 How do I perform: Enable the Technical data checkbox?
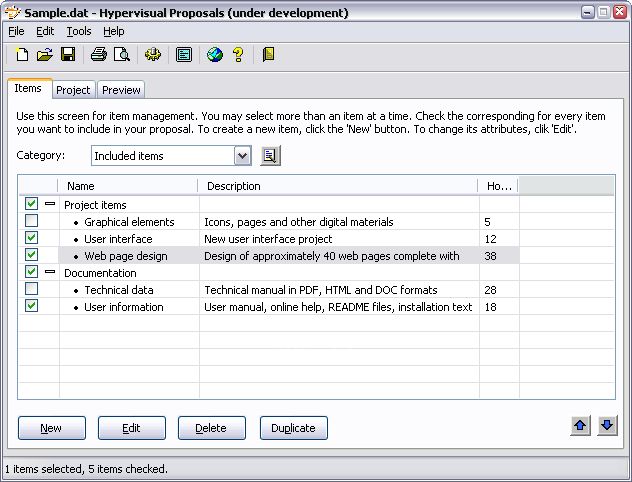click(x=32, y=289)
